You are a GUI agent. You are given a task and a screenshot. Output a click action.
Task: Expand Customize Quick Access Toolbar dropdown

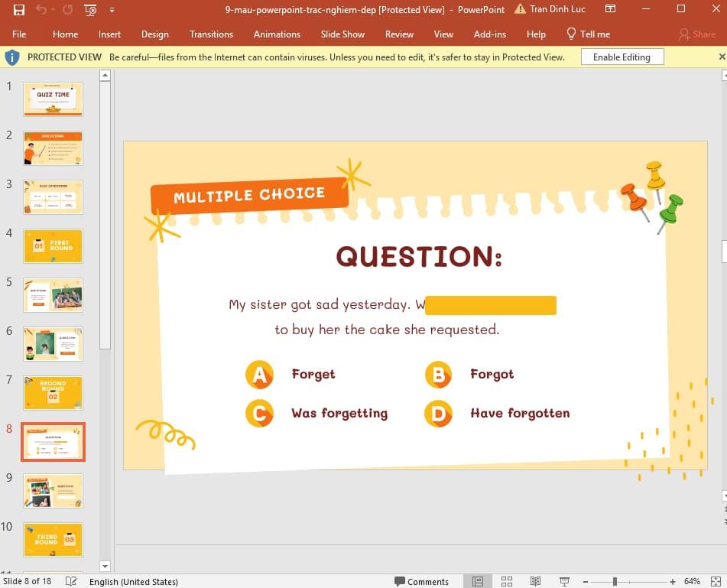click(x=112, y=10)
